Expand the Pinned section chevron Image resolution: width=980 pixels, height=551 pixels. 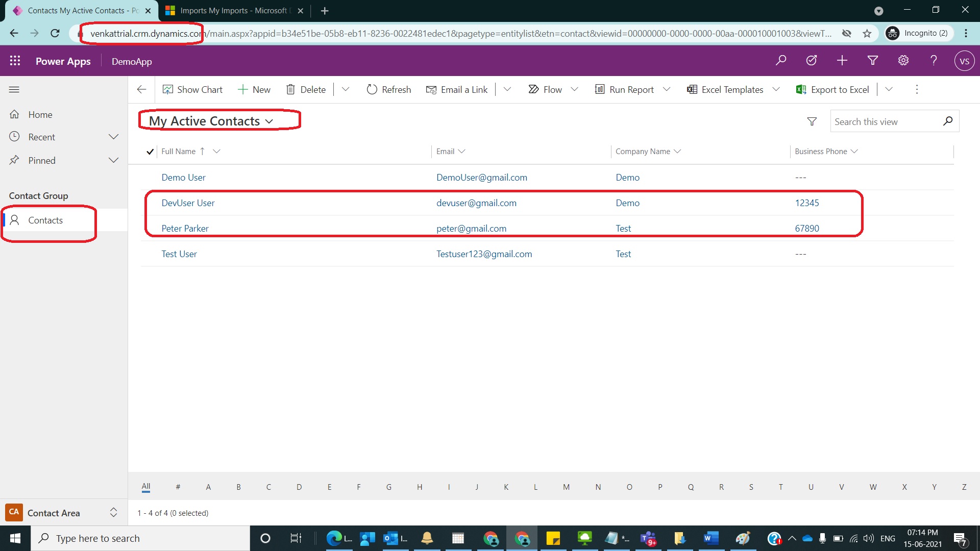point(113,160)
